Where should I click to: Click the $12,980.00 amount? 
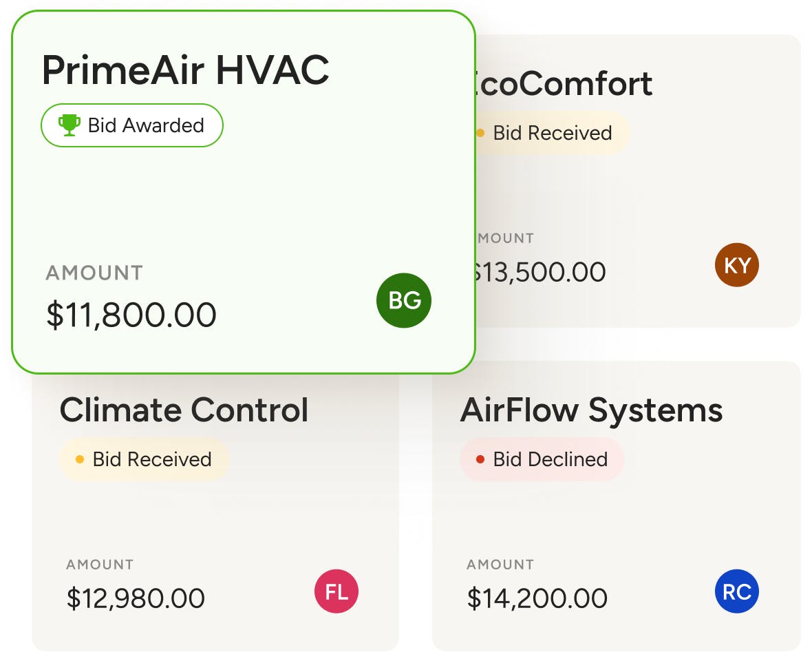pyautogui.click(x=136, y=598)
